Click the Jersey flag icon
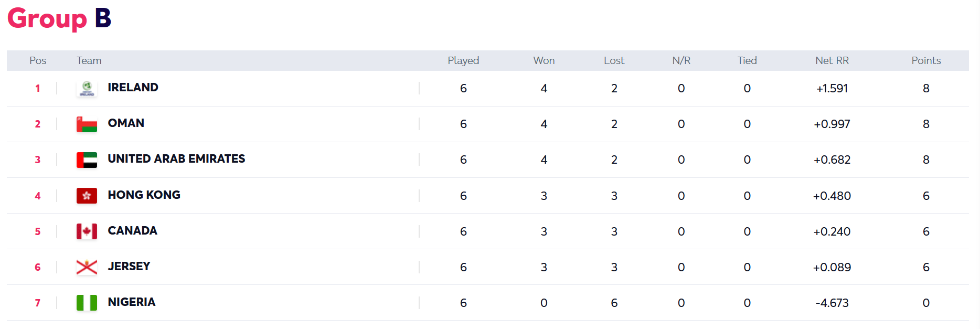980x329 pixels. pyautogui.click(x=87, y=267)
